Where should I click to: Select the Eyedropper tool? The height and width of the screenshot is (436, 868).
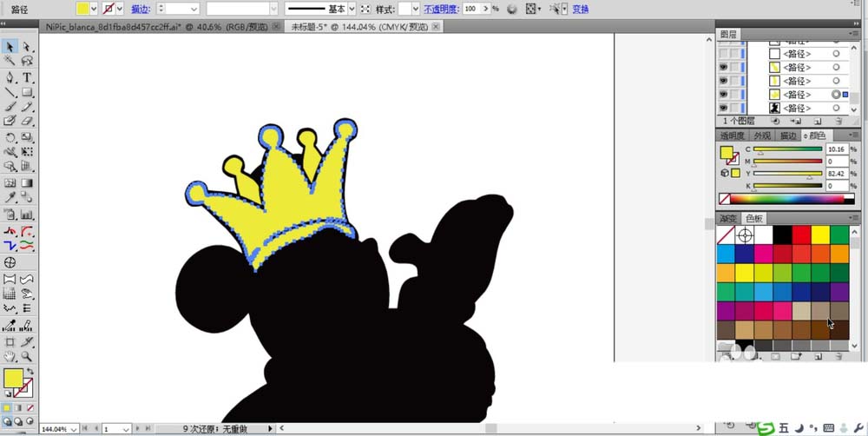[10, 198]
